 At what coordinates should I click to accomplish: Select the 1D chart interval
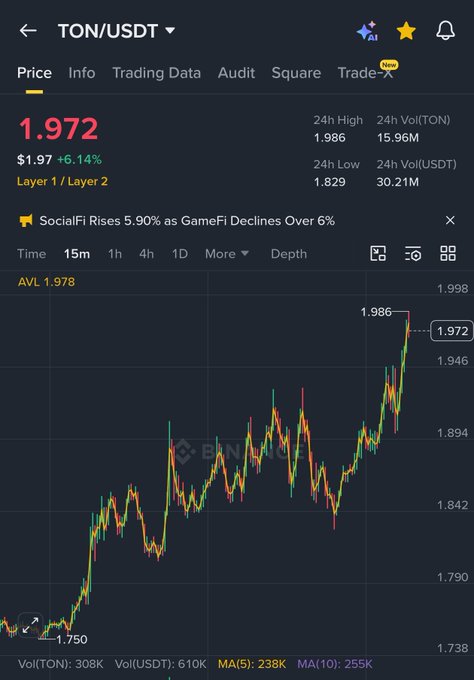tap(180, 254)
